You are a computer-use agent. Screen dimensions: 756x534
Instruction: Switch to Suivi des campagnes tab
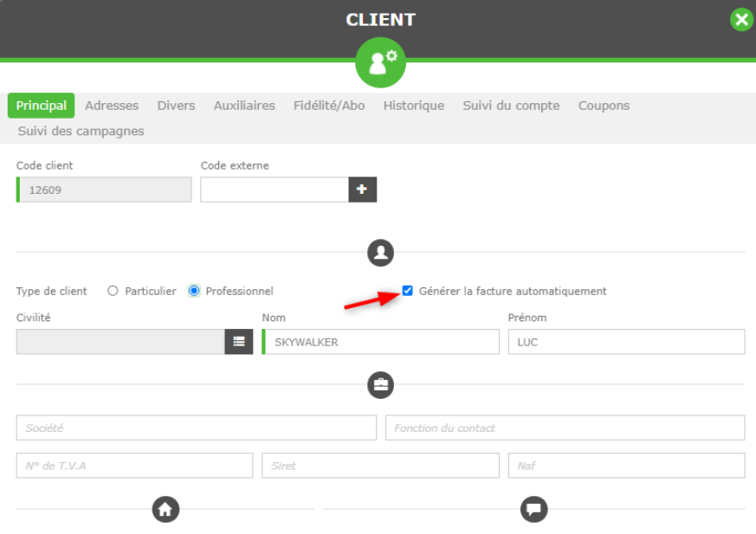click(x=81, y=131)
